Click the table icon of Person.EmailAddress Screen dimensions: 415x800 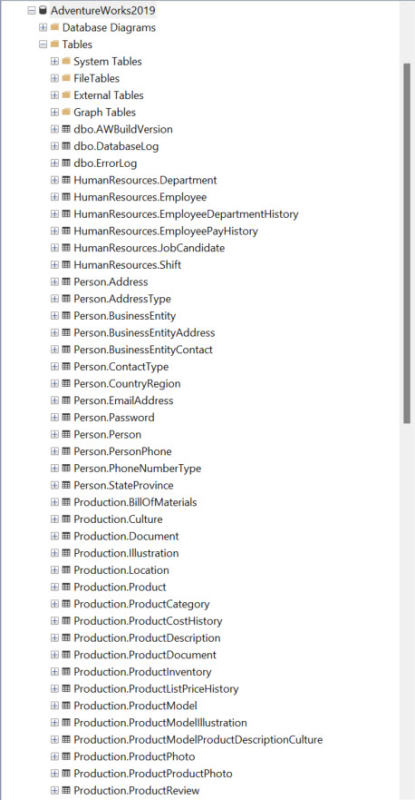(x=66, y=400)
